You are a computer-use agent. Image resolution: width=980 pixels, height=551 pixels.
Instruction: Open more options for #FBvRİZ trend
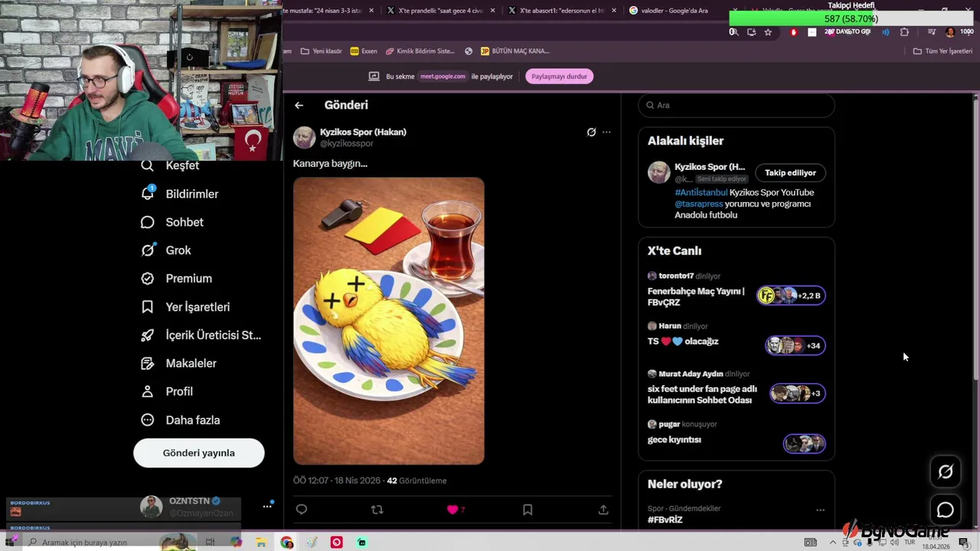(820, 510)
